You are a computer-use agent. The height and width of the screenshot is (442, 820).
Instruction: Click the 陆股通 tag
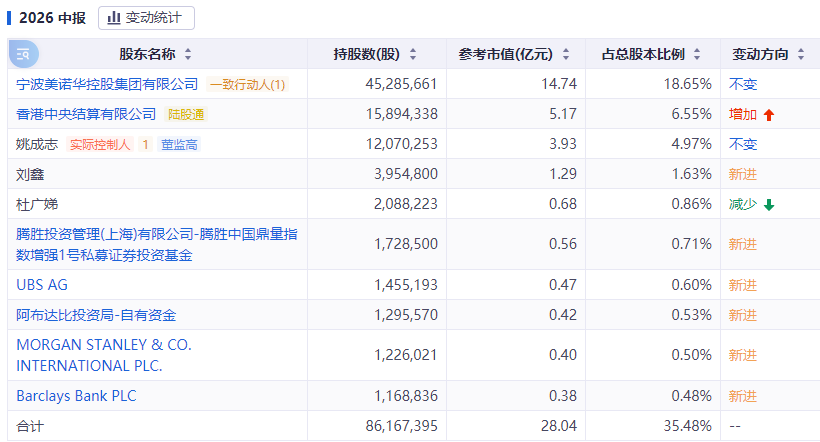point(186,115)
